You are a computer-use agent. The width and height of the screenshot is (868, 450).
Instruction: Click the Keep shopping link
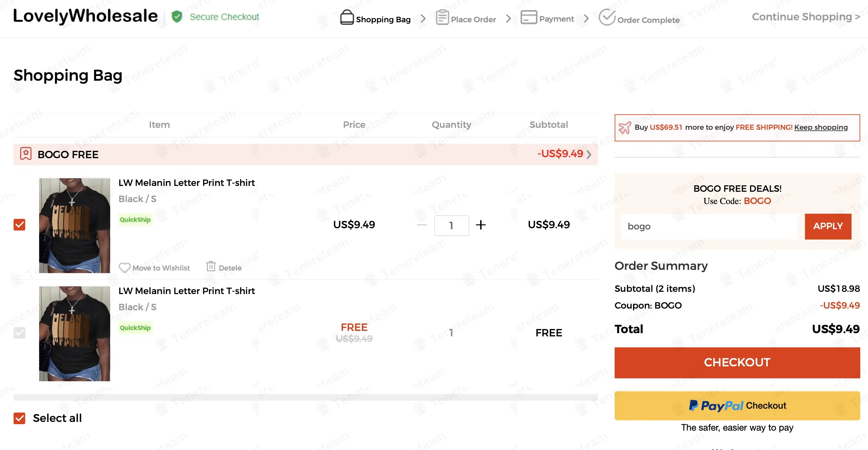pyautogui.click(x=821, y=127)
